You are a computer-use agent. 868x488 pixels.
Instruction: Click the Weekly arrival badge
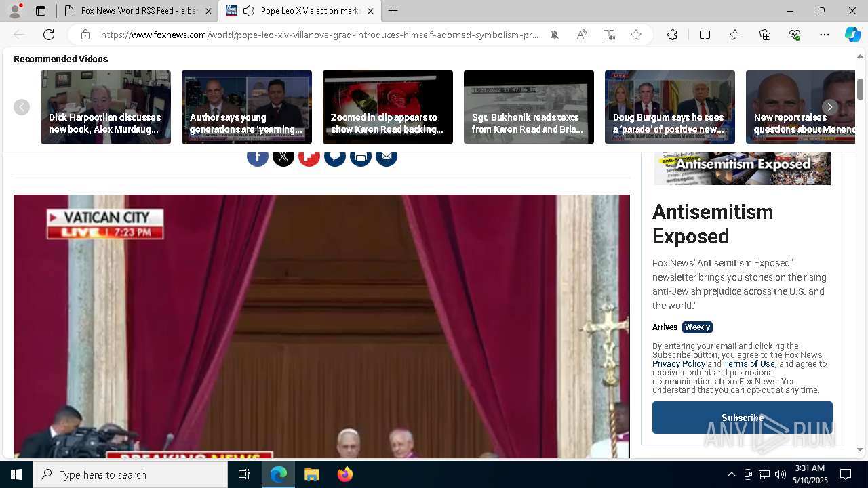pyautogui.click(x=697, y=327)
